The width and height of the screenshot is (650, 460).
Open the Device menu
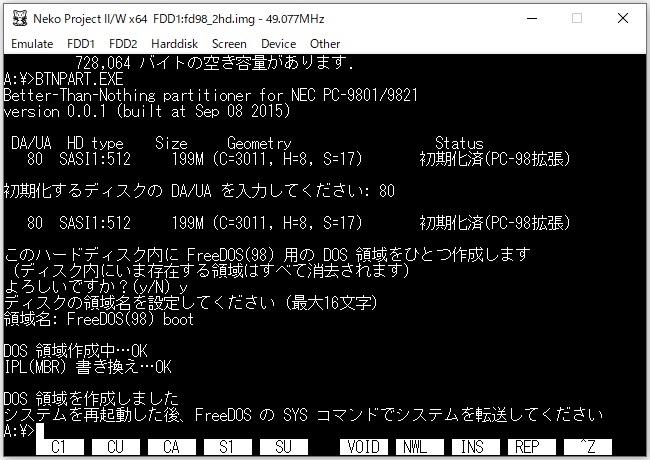[x=278, y=44]
